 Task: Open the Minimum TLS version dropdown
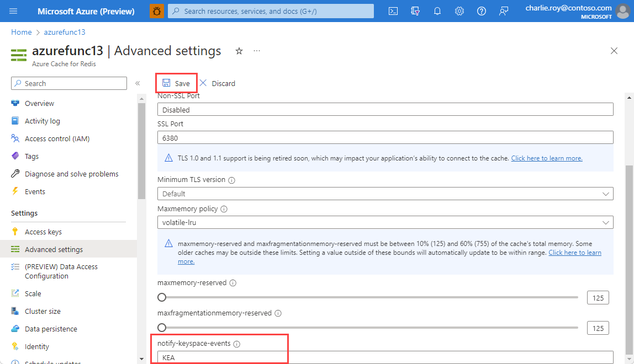click(x=606, y=194)
